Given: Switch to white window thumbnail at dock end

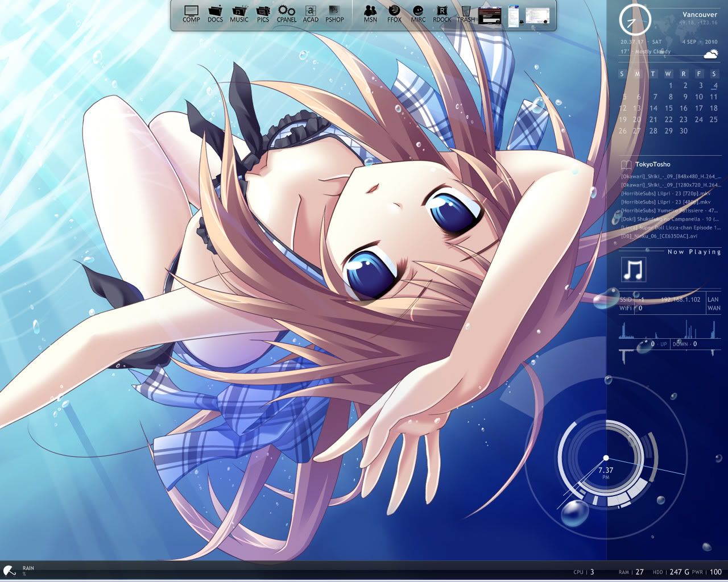Looking at the screenshot, I should 537,16.
